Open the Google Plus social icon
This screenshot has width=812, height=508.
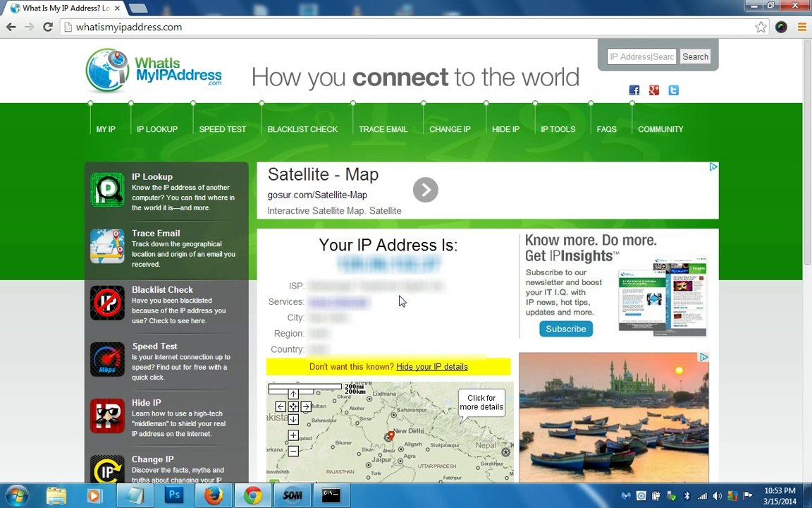[654, 90]
